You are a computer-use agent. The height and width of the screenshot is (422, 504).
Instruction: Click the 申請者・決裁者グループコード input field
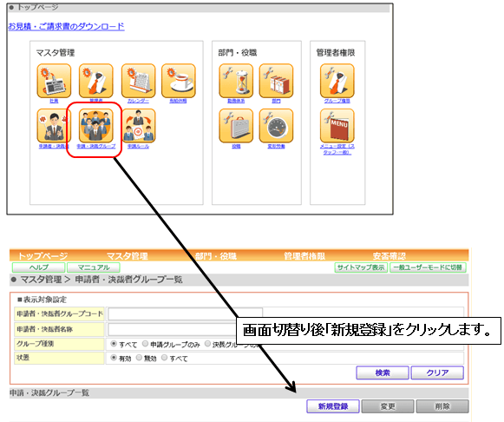(185, 313)
